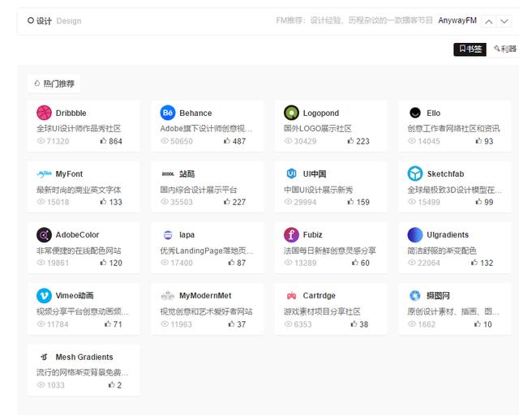Viewport: 519px width, 420px height.
Task: Click the down chevron next to AnywayFM
Action: coord(504,22)
